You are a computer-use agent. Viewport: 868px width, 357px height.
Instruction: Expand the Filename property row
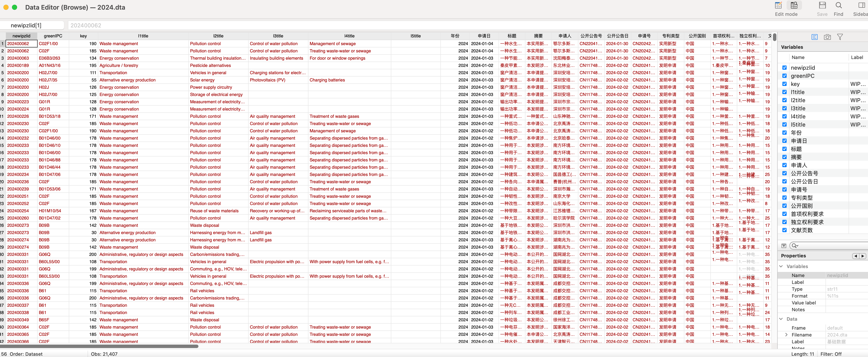(786, 335)
